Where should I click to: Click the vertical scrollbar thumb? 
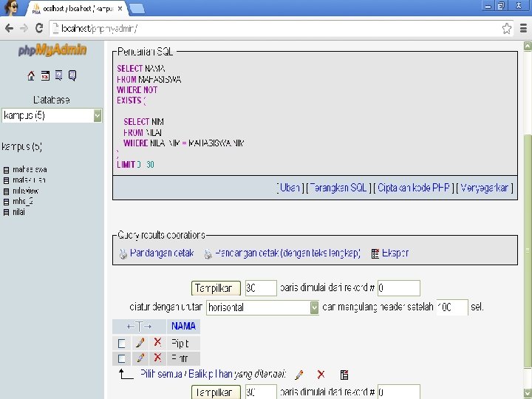click(x=527, y=251)
